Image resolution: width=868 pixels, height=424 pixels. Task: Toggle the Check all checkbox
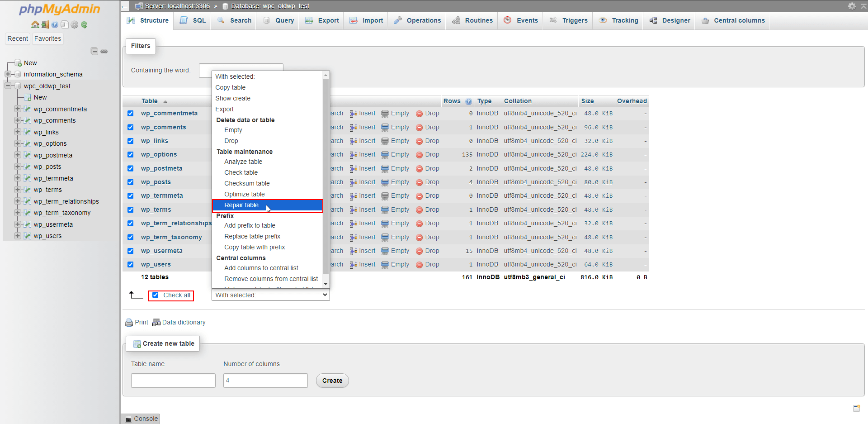click(156, 295)
